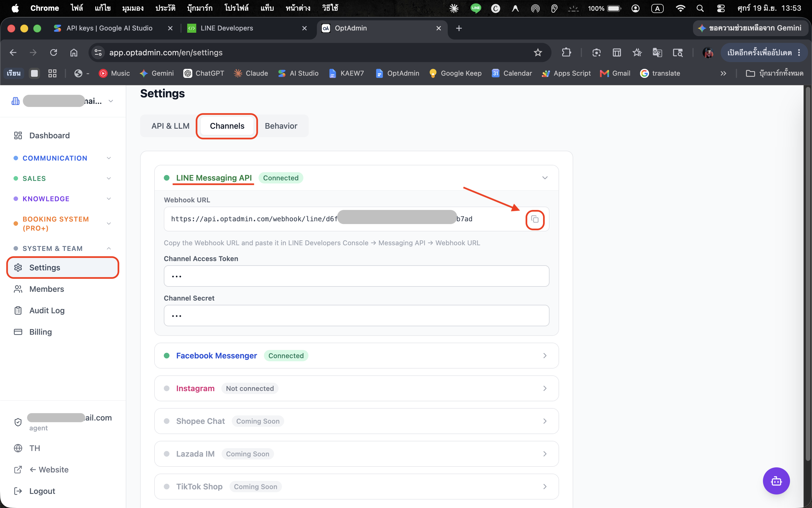This screenshot has width=812, height=508.
Task: Open the Apps Script bookmark
Action: point(566,73)
